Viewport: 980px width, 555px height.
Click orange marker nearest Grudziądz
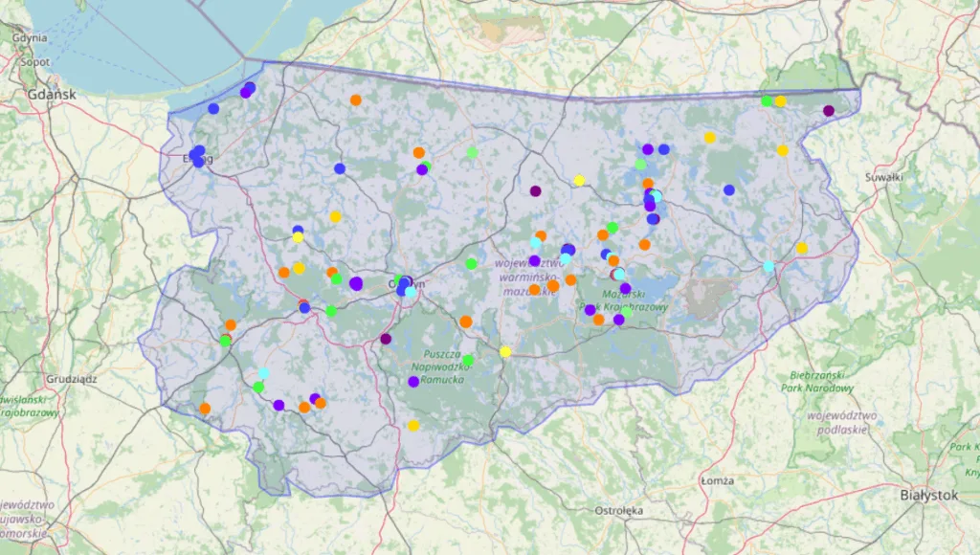pyautogui.click(x=205, y=409)
